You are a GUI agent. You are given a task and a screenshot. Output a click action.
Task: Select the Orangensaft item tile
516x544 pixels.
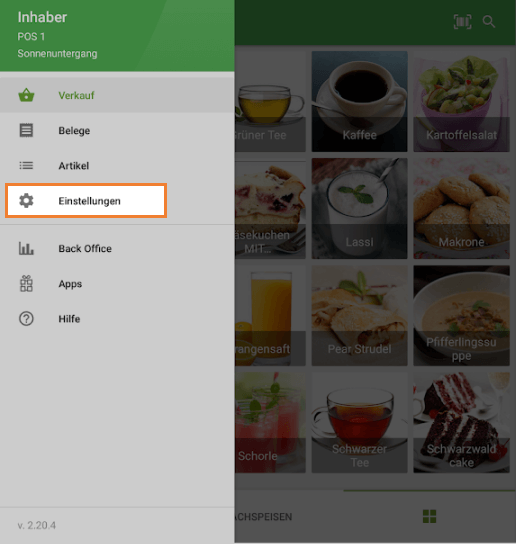click(270, 315)
